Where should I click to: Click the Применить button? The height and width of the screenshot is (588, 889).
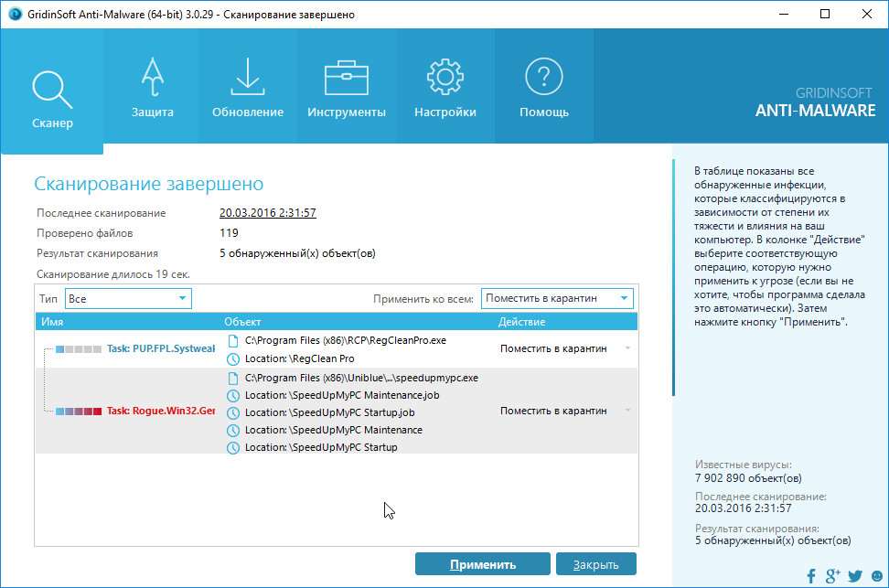(x=483, y=564)
